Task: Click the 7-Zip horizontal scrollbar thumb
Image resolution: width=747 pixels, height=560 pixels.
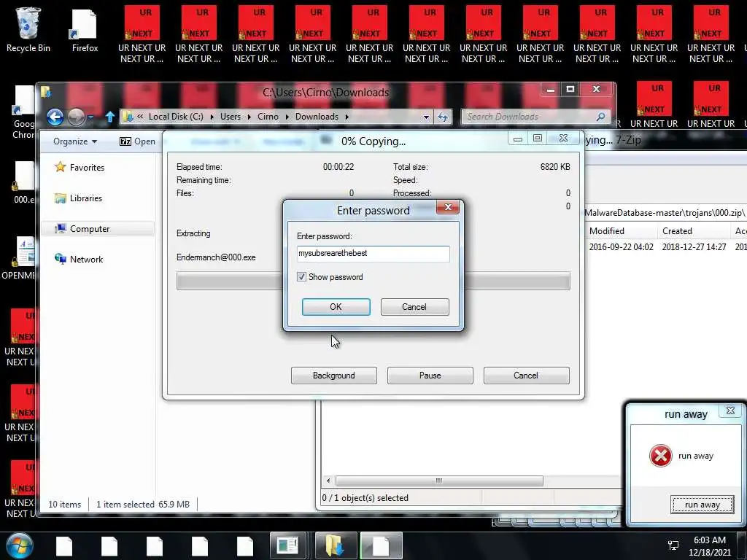Action: pyautogui.click(x=439, y=481)
